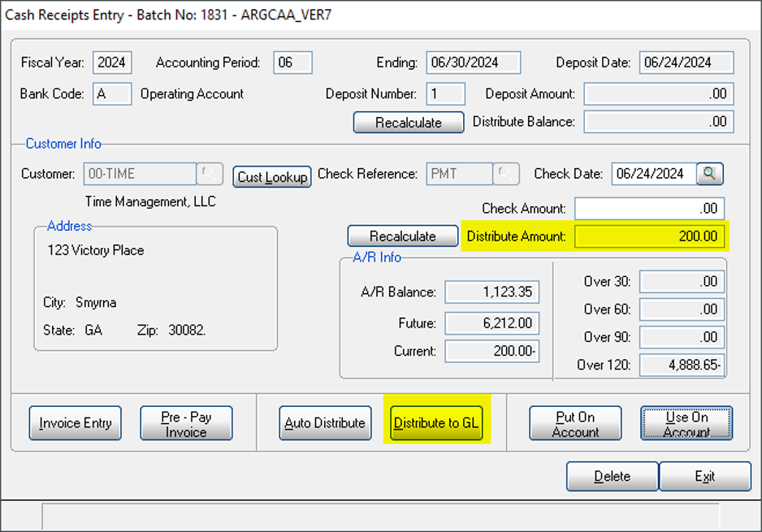Click Use On Account button
This screenshot has width=762, height=532.
tap(686, 423)
